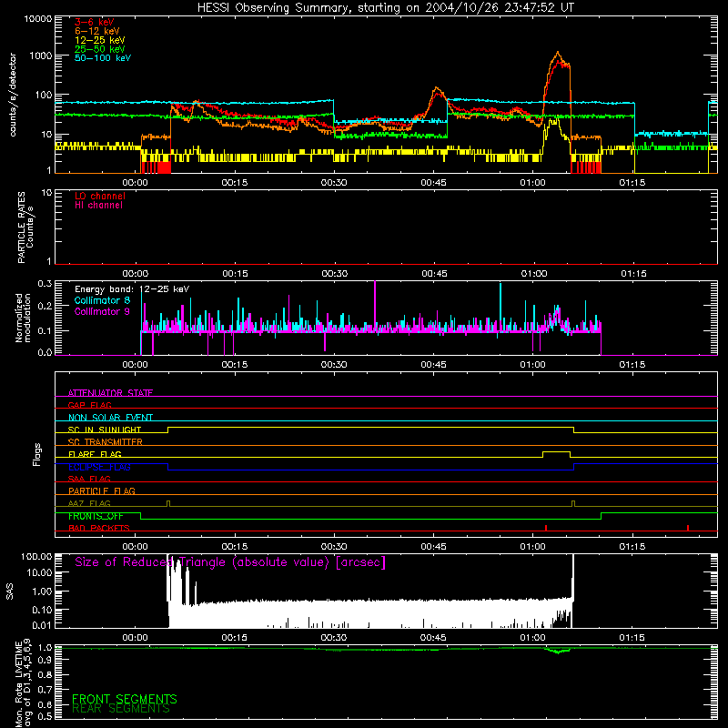This screenshot has width=728, height=728.
Task: Click the A4Z_FLAG label
Action: coord(89,503)
